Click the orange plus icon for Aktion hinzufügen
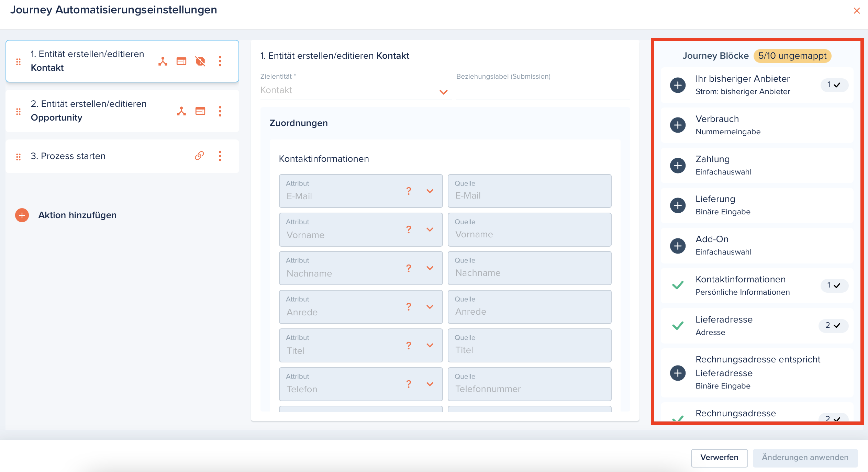 [x=22, y=215]
